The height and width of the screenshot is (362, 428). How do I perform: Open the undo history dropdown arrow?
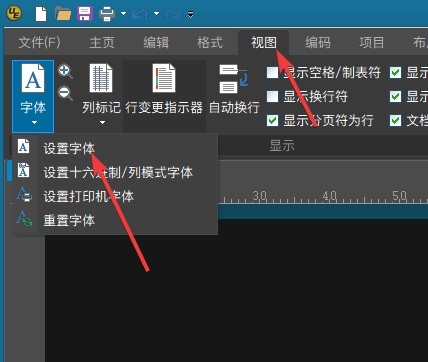point(156,14)
